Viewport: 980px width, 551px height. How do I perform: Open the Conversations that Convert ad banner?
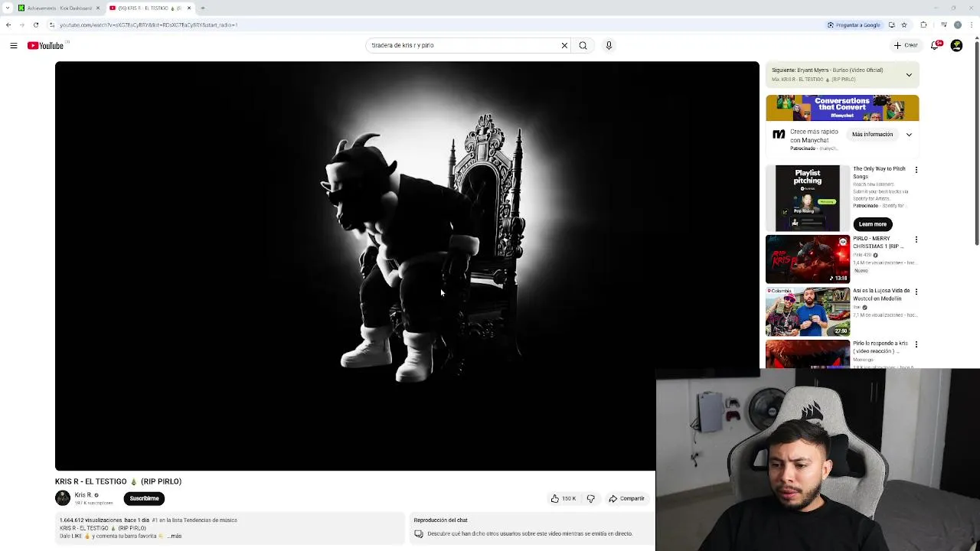(842, 108)
